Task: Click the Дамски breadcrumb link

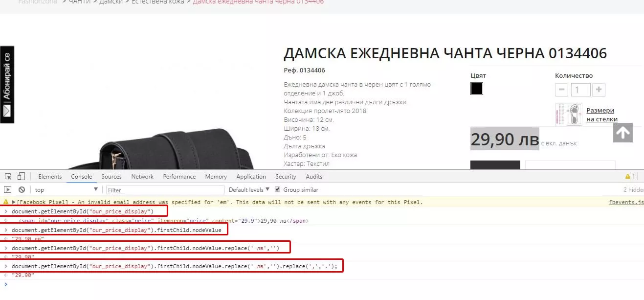Action: [111, 2]
